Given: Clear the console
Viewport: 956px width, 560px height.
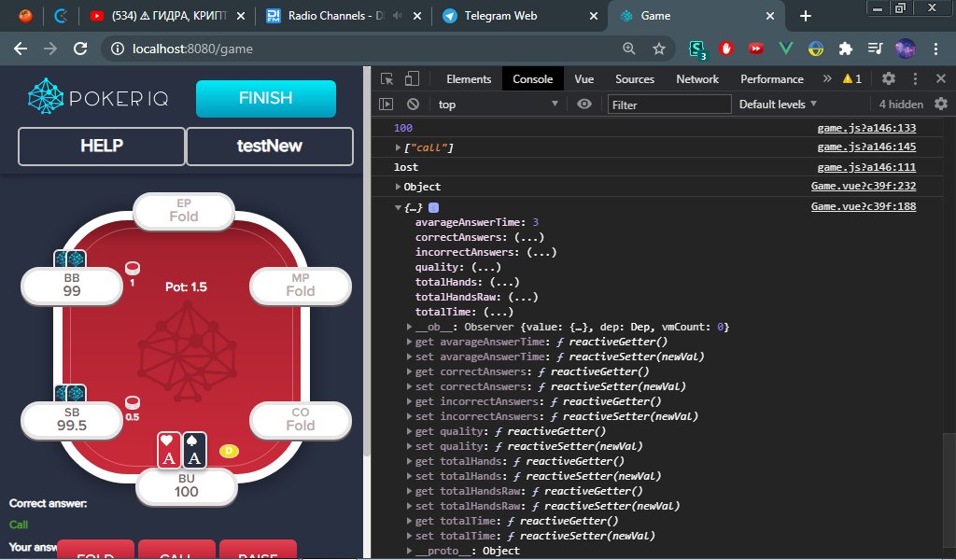Looking at the screenshot, I should coord(413,105).
